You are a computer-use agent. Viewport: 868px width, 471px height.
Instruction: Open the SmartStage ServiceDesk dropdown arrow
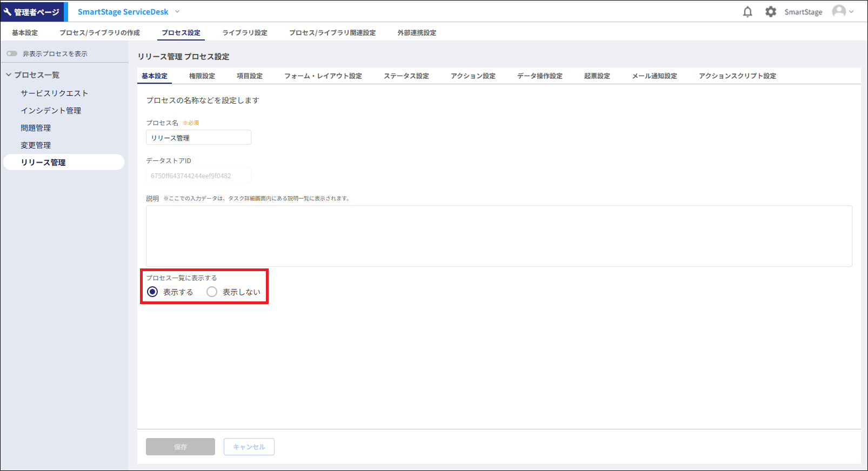tap(177, 12)
